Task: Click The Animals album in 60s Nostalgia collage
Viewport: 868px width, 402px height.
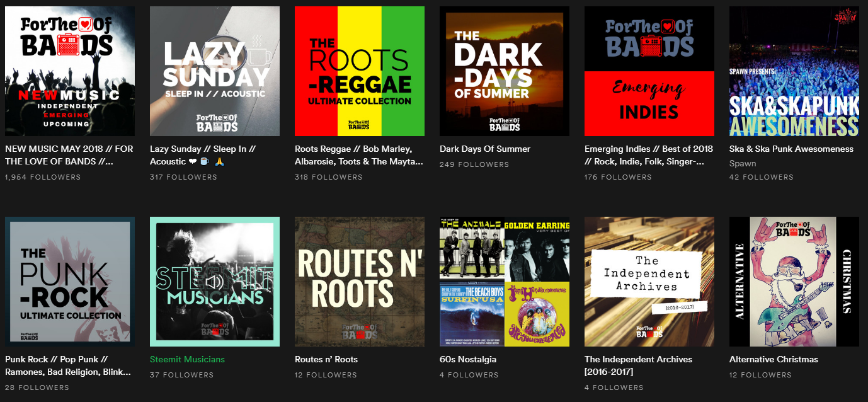Action: [472, 249]
